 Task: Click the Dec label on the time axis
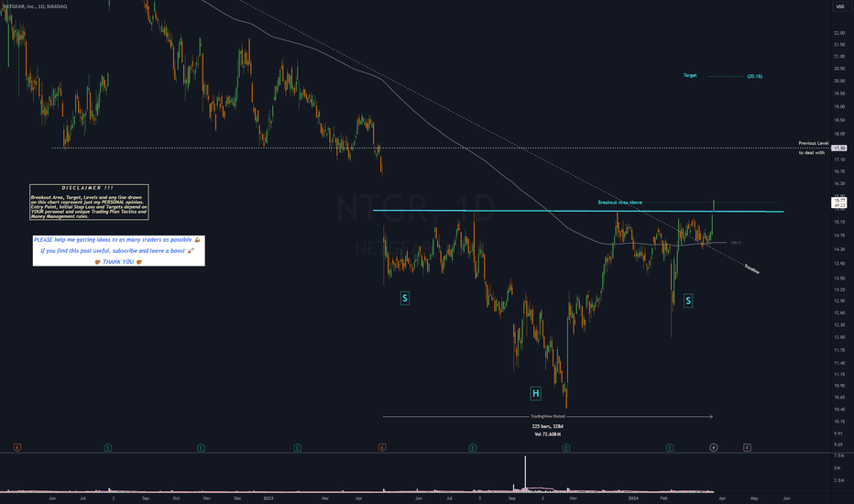click(x=237, y=498)
